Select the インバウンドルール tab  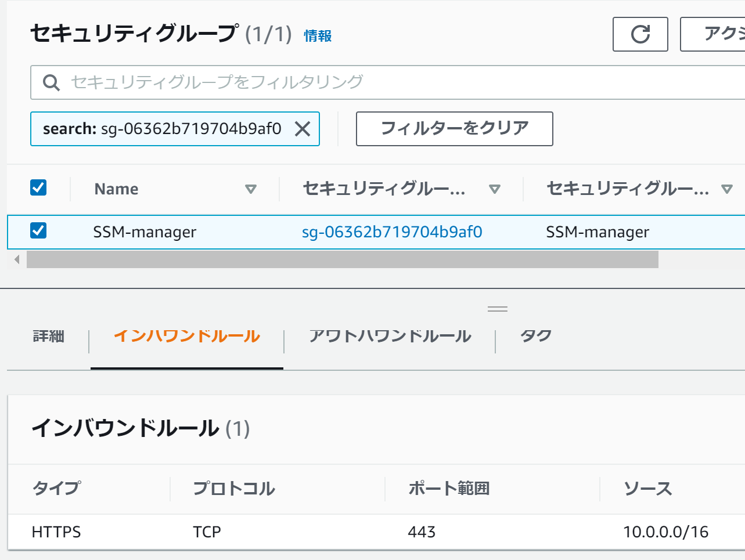pyautogui.click(x=187, y=337)
